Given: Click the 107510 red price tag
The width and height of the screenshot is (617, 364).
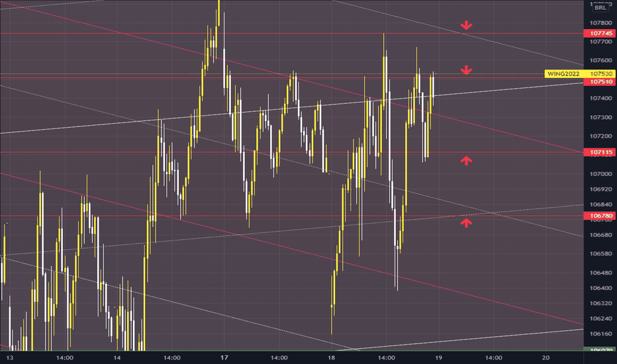Looking at the screenshot, I should (x=600, y=81).
